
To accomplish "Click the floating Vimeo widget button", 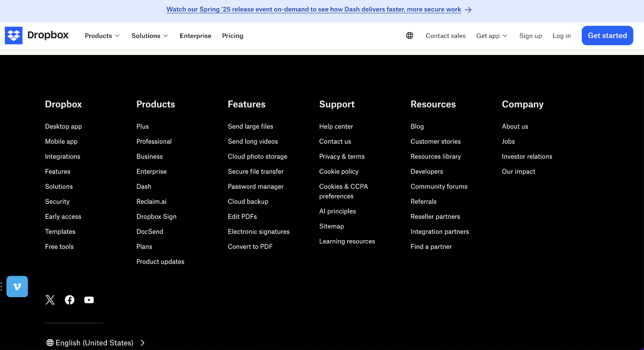I will [x=17, y=286].
